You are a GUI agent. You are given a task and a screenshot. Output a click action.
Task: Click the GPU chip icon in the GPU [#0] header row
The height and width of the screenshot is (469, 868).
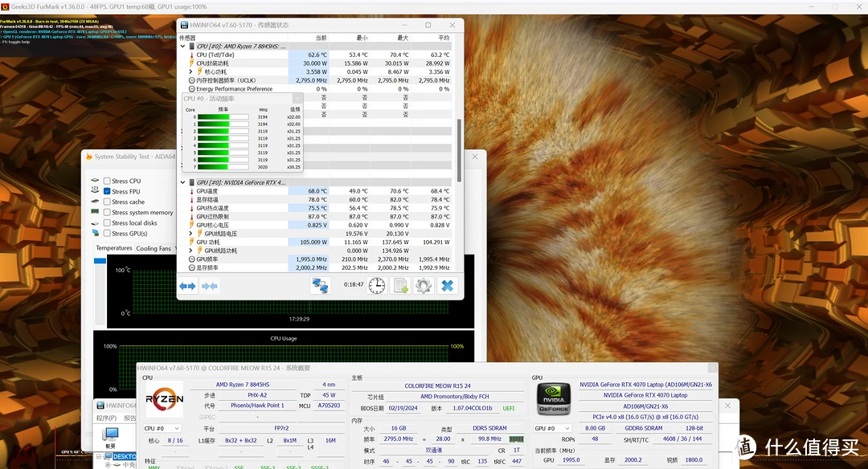(x=192, y=182)
